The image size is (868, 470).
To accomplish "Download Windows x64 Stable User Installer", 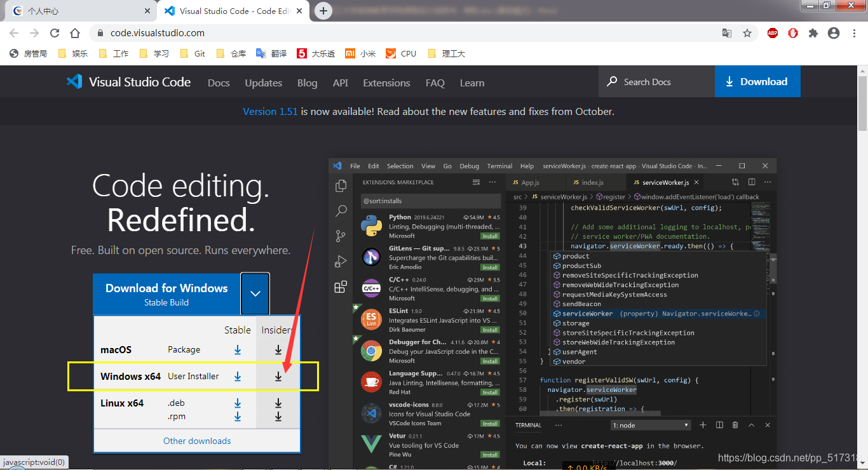I will pyautogui.click(x=238, y=377).
